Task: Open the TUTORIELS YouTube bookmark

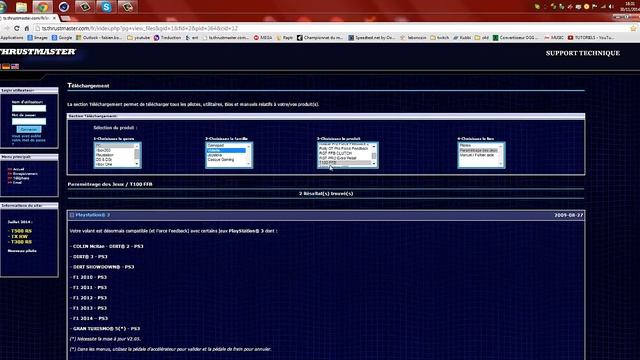Action: pyautogui.click(x=591, y=38)
